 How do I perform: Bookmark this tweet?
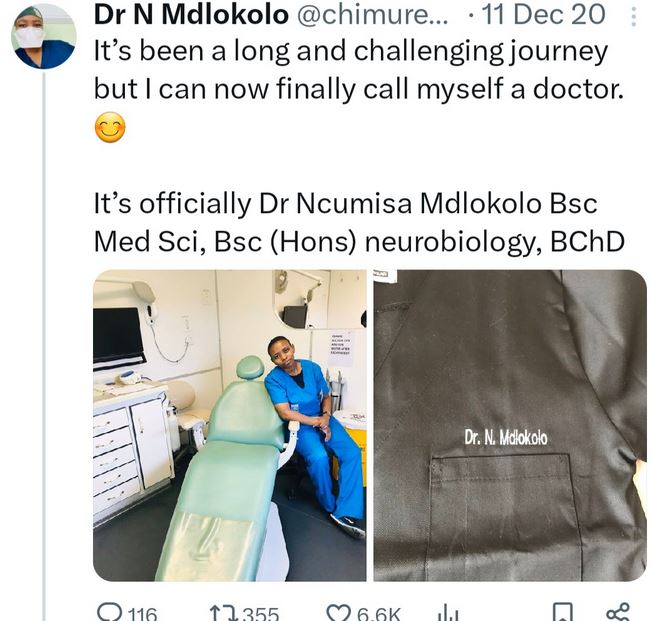click(x=563, y=612)
